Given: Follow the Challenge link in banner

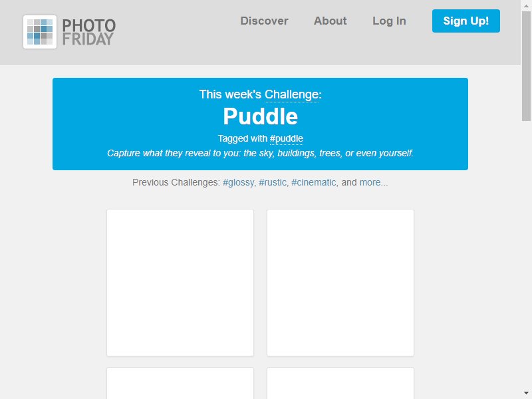Looking at the screenshot, I should pos(291,94).
